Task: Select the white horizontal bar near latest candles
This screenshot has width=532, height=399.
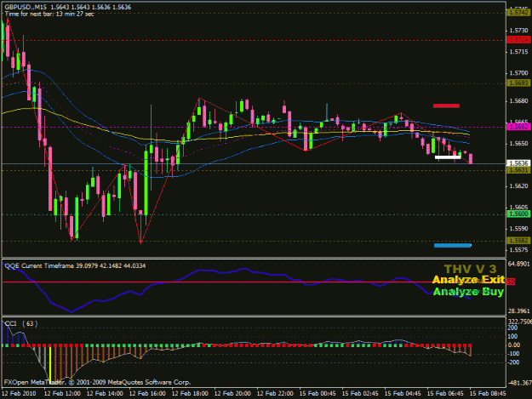Action: point(448,157)
